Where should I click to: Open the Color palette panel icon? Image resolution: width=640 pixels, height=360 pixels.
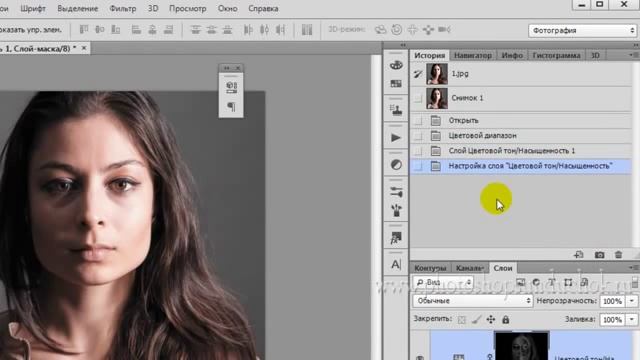(x=396, y=65)
